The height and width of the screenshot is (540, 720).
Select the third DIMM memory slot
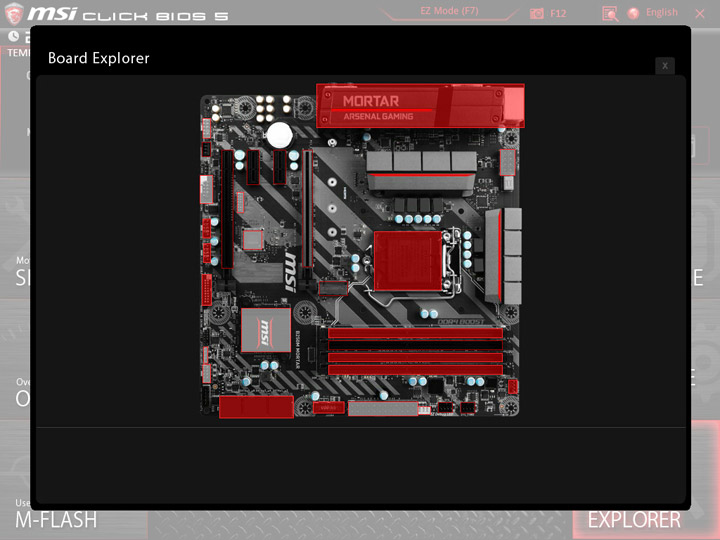tap(415, 357)
